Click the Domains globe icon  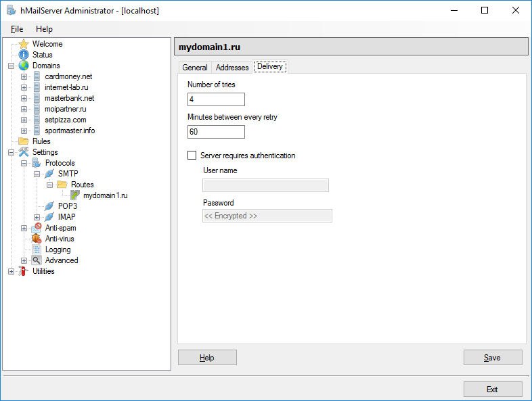tap(24, 66)
